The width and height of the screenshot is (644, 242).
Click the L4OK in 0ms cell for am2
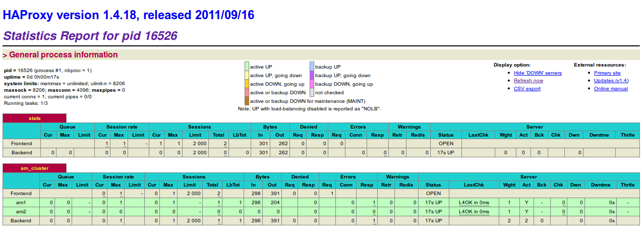(x=474, y=212)
